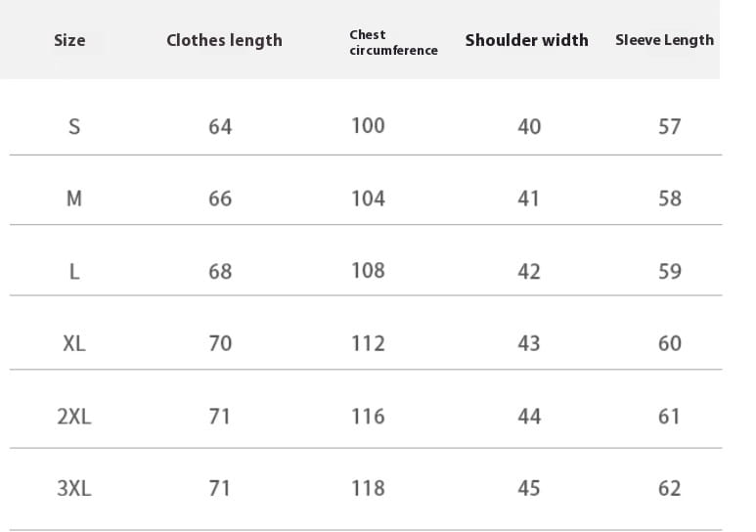Click chest circumference value 100
The height and width of the screenshot is (532, 756).
[x=368, y=126]
